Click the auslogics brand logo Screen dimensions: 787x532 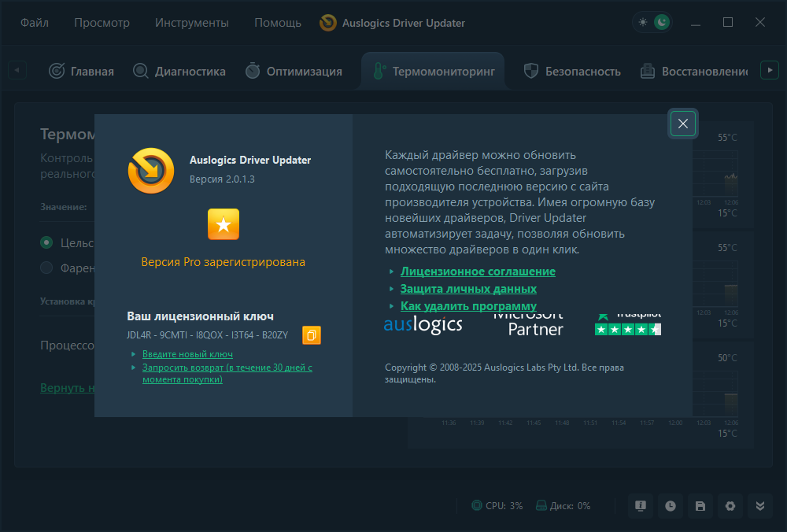coord(423,325)
